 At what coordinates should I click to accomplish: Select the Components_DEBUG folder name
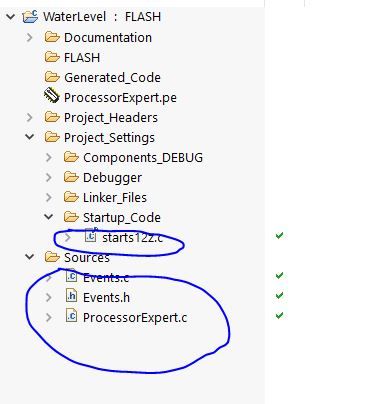[143, 158]
